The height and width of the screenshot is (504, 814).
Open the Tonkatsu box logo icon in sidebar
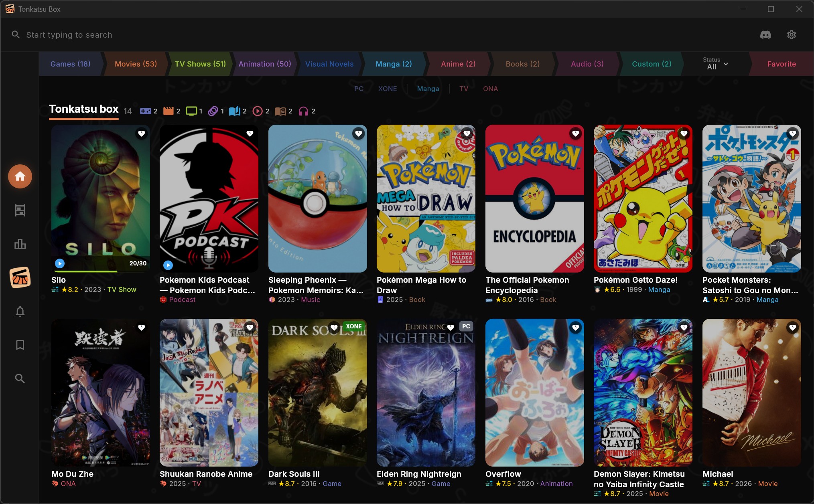20,277
